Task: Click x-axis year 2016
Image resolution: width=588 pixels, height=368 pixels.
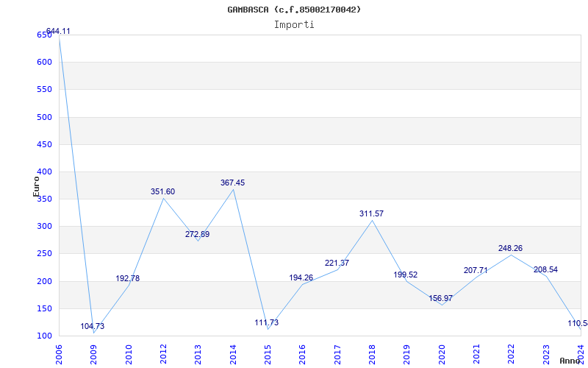Action: click(x=302, y=354)
